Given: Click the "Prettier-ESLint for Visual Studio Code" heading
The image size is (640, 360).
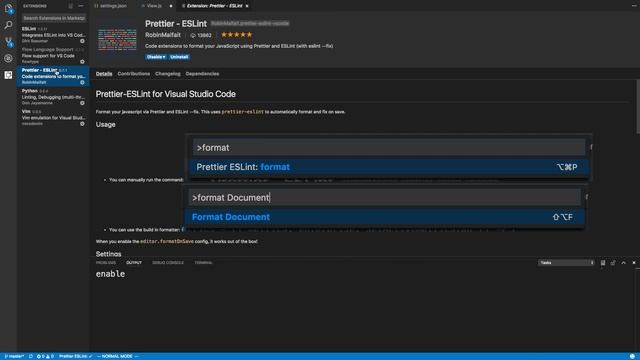Looking at the screenshot, I should point(166,94).
